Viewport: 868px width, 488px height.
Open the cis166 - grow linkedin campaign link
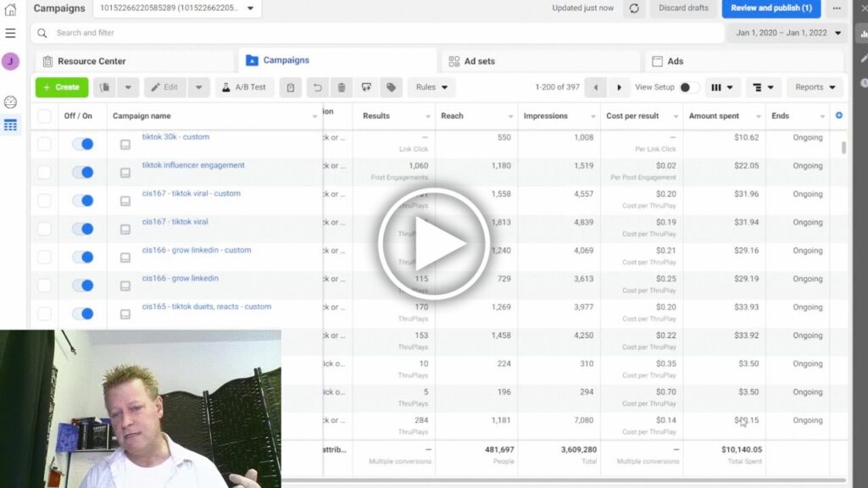click(180, 278)
